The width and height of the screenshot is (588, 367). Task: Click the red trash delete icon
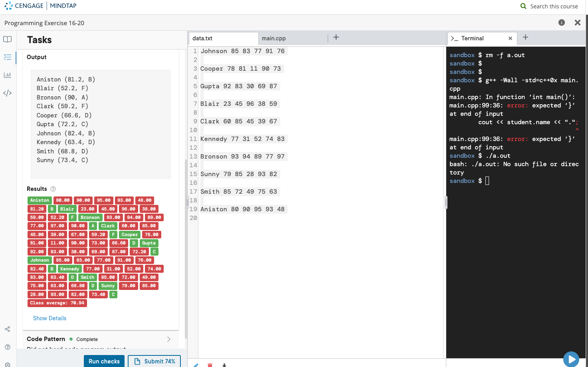coord(210,365)
